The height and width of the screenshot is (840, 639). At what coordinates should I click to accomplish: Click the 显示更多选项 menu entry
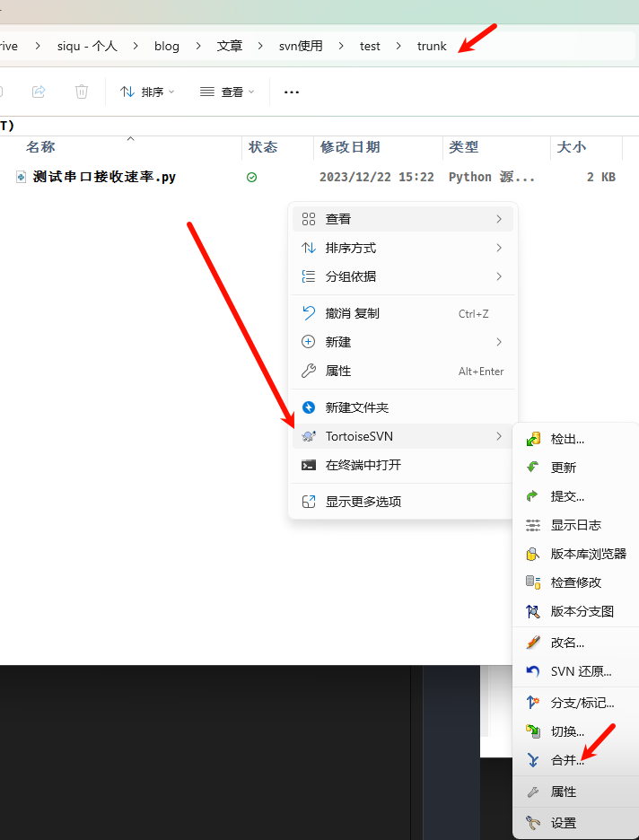click(363, 502)
